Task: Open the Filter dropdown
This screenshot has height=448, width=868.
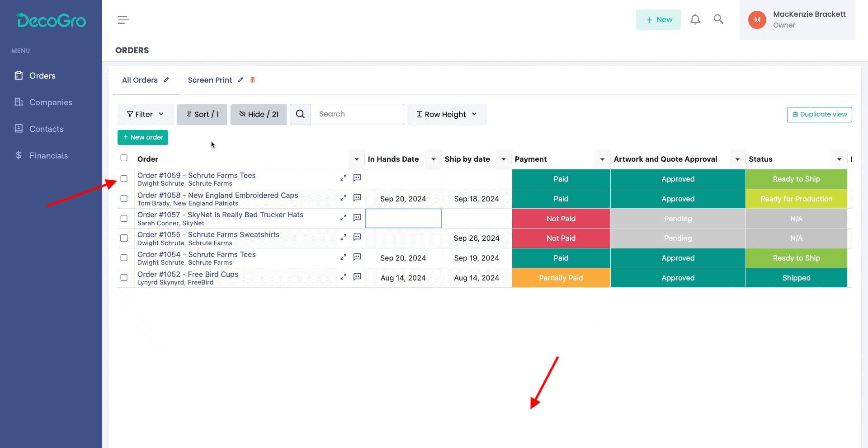Action: click(146, 114)
